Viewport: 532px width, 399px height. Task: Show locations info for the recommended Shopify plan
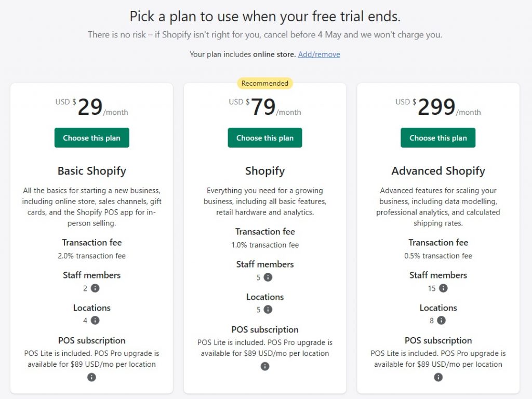pos(268,310)
